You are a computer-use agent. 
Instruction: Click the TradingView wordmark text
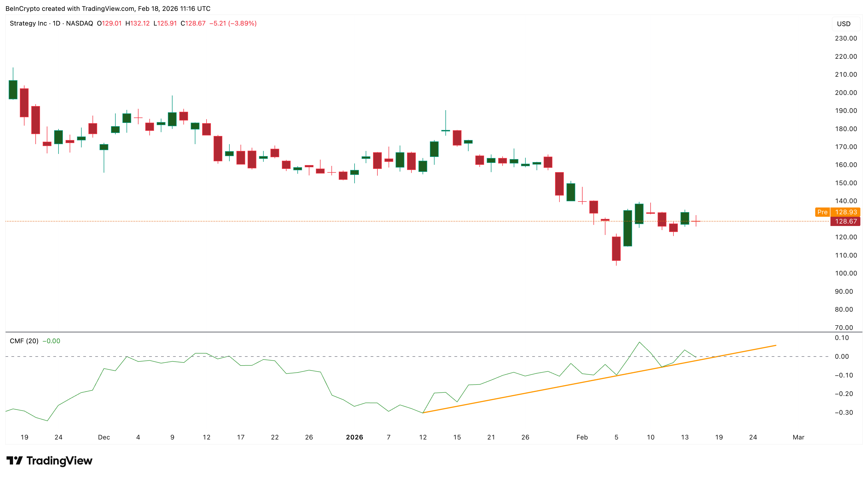tap(59, 460)
